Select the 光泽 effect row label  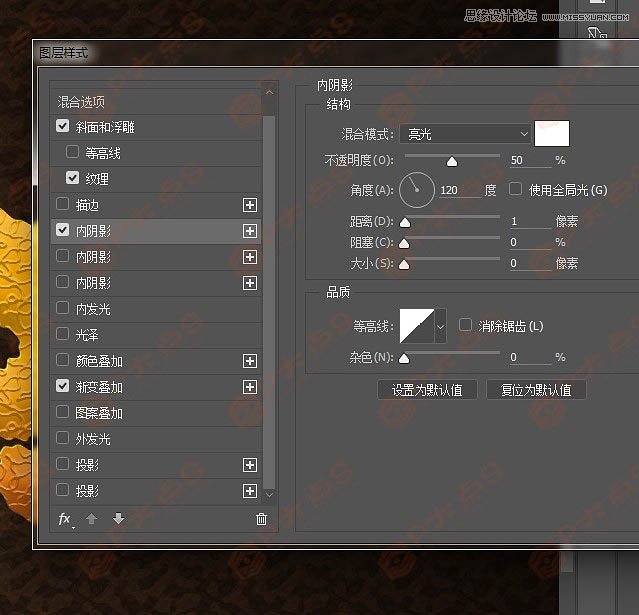(87, 335)
